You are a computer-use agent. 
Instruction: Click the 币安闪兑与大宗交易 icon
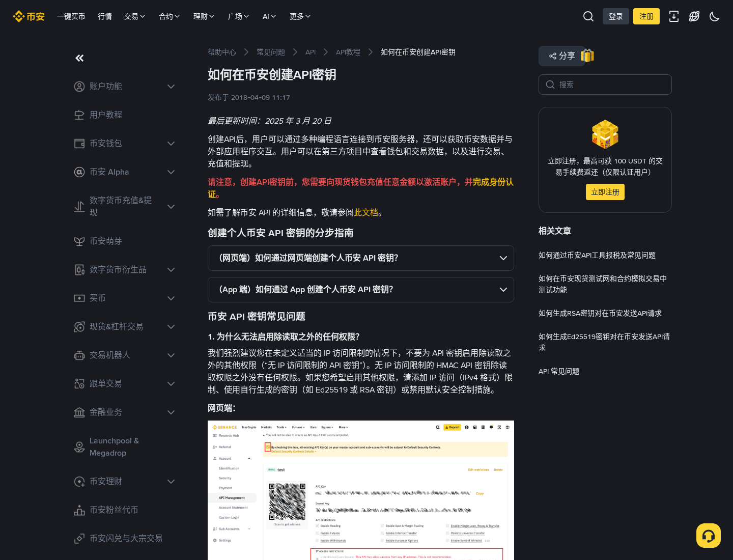coord(79,539)
